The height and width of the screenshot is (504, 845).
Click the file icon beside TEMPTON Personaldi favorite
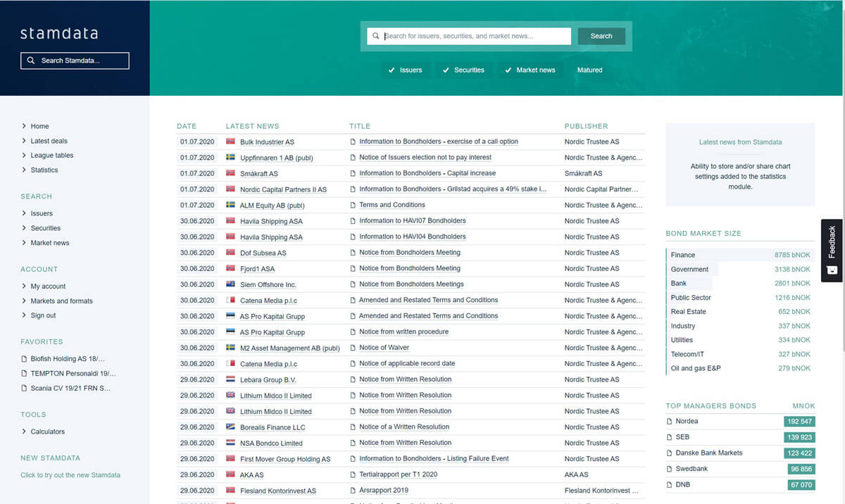24,373
